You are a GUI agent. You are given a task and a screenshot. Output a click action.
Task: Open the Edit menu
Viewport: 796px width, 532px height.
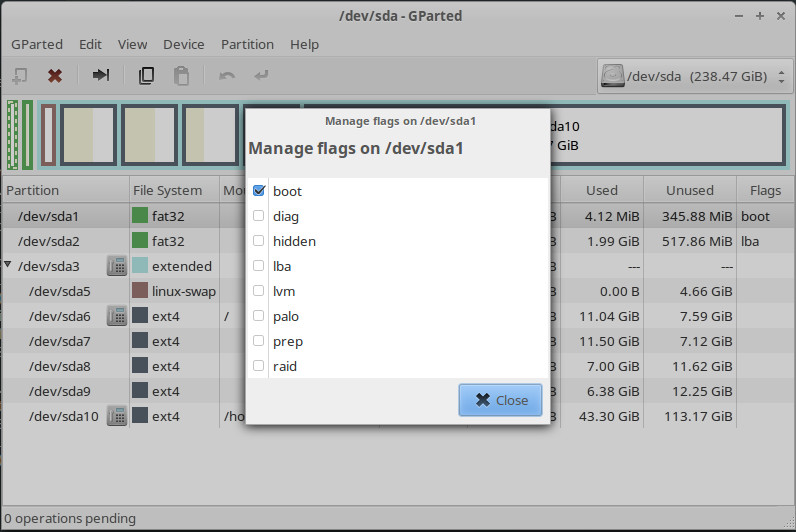(90, 45)
